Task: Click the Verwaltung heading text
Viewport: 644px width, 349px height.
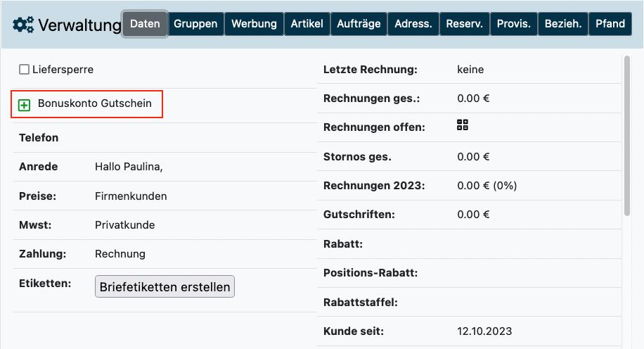Action: (79, 26)
